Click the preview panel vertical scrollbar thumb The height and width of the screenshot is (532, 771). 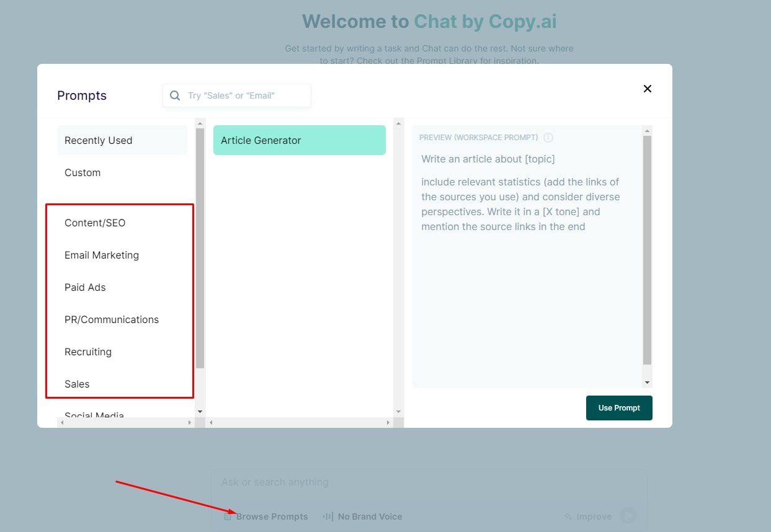coord(648,250)
